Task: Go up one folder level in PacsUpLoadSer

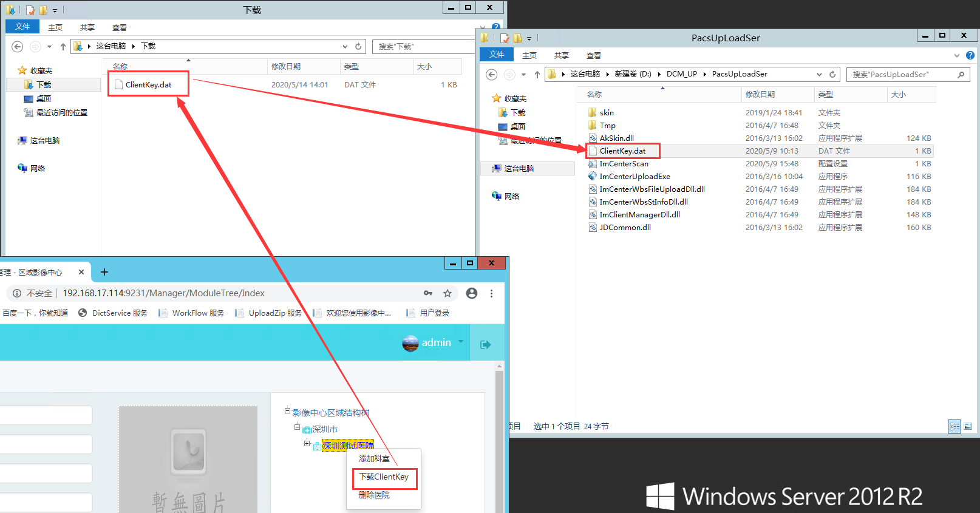Action: (x=537, y=75)
